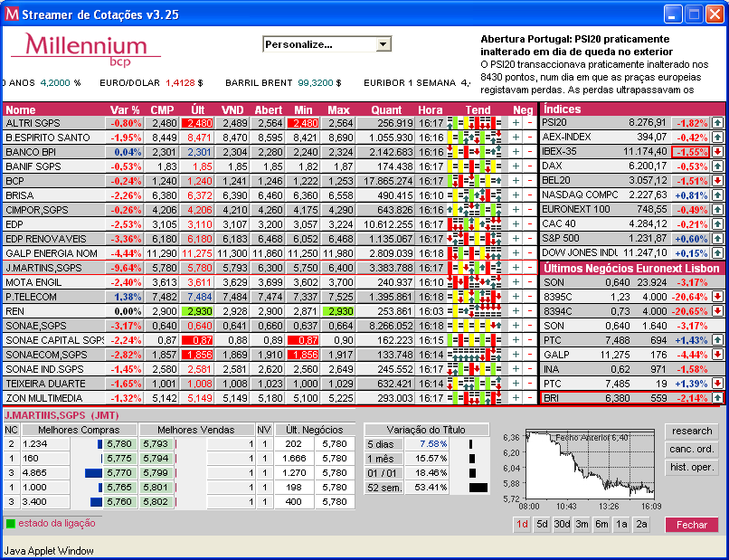Sort by the Tend column header
Viewport: 729px width, 560px height.
(x=478, y=110)
